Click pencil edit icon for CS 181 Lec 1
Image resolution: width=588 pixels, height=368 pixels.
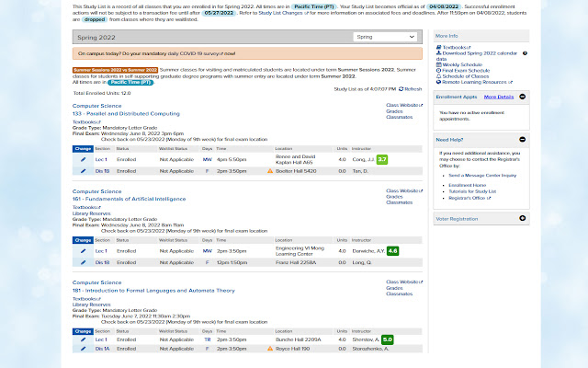[x=83, y=339]
